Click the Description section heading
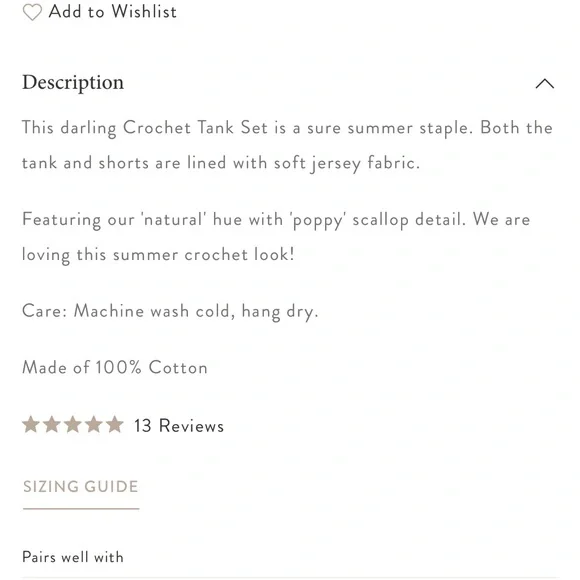The width and height of the screenshot is (580, 580). coord(73,83)
